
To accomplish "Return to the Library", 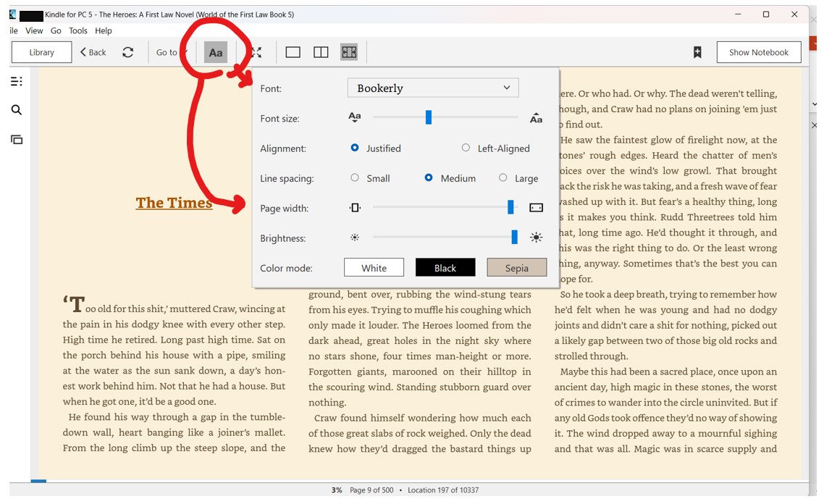I will pos(42,52).
